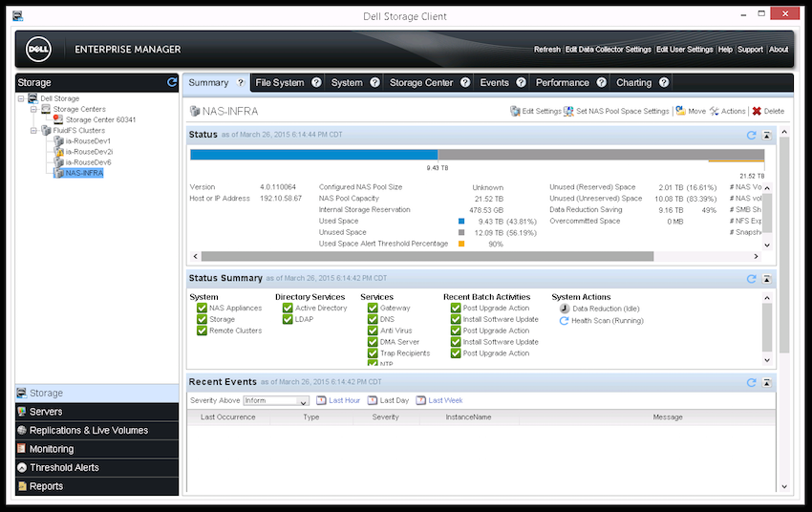
Task: Click the Anti Virus status checkmark
Action: (373, 331)
